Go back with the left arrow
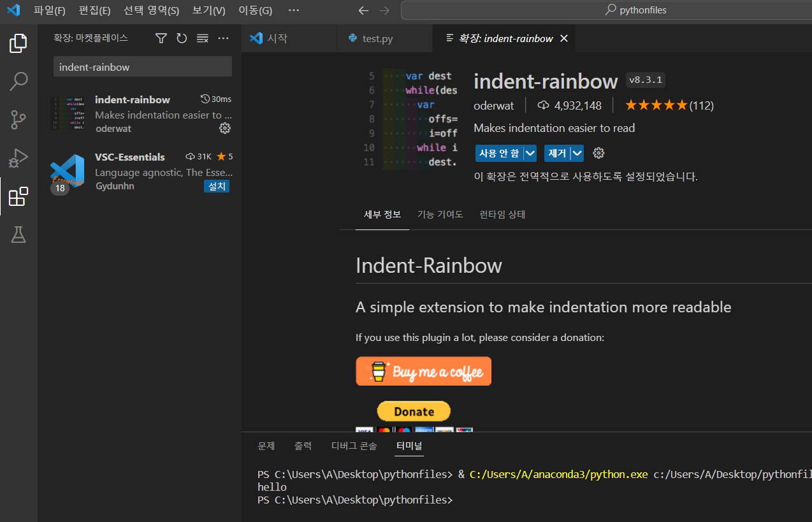812x522 pixels. pyautogui.click(x=363, y=10)
